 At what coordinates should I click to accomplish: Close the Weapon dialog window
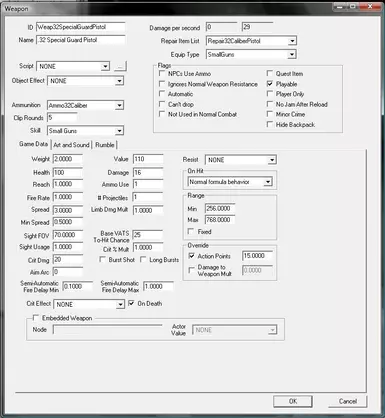point(370,6)
